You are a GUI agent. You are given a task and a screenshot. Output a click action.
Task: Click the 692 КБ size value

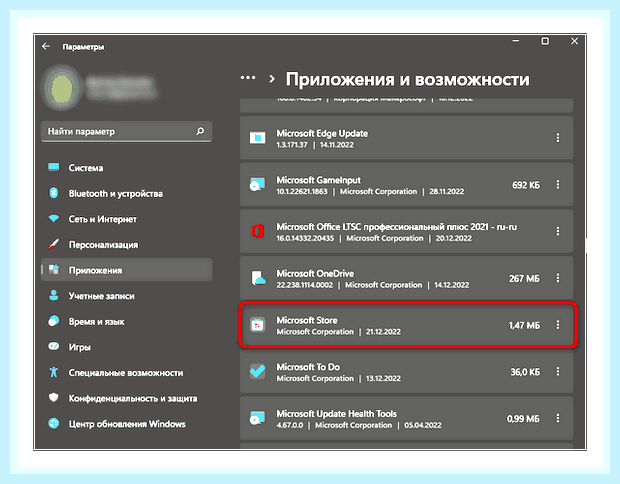pyautogui.click(x=525, y=185)
